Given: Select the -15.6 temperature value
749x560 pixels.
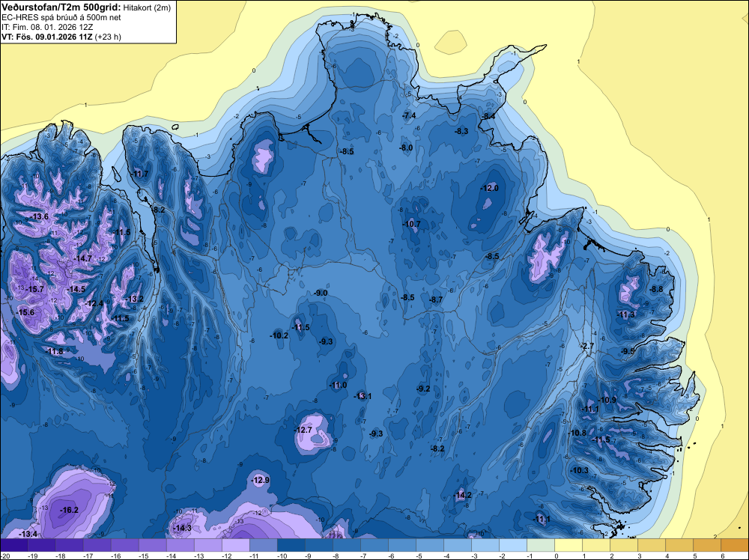Looking at the screenshot, I should [25, 312].
